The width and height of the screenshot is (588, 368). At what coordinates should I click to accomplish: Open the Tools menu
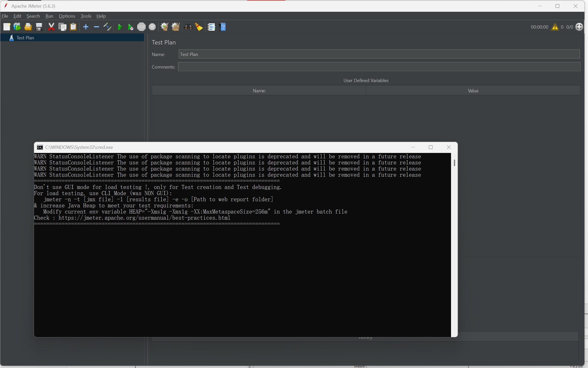86,16
